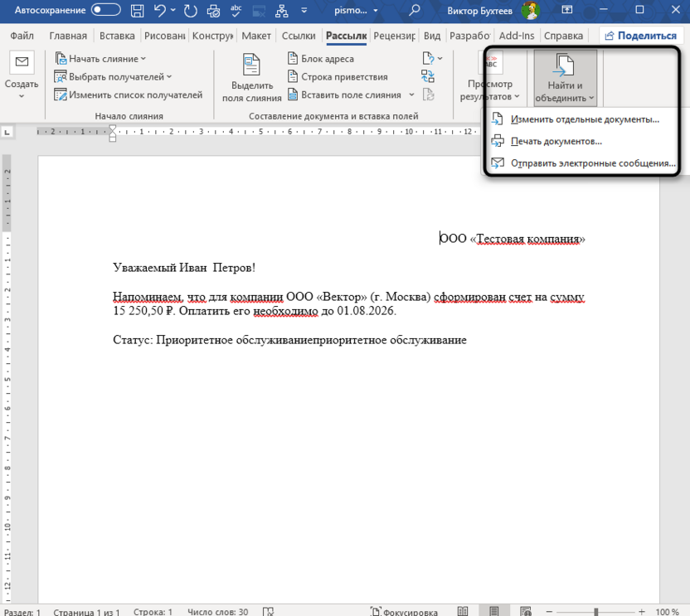Image resolution: width=690 pixels, height=616 pixels.
Task: Click the proofing errors icon in status bar
Action: [268, 612]
